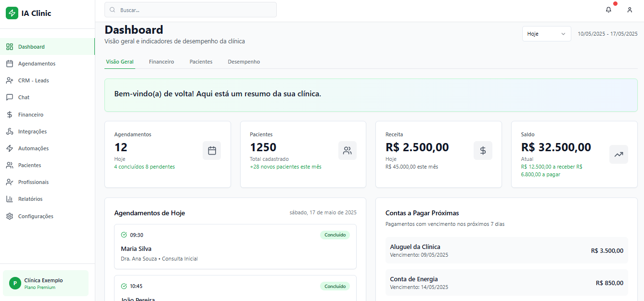The width and height of the screenshot is (644, 301).
Task: Click the Concluído badge for 10:45 appointment
Action: coord(335,286)
